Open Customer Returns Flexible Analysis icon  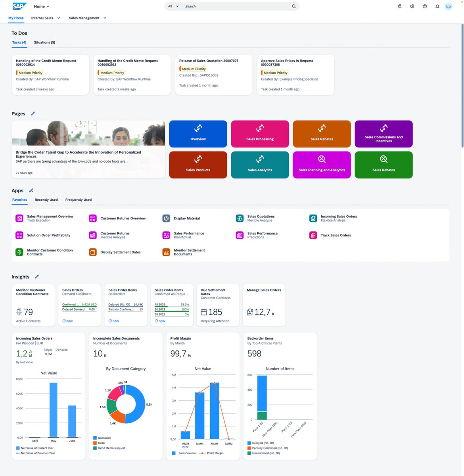click(x=93, y=235)
